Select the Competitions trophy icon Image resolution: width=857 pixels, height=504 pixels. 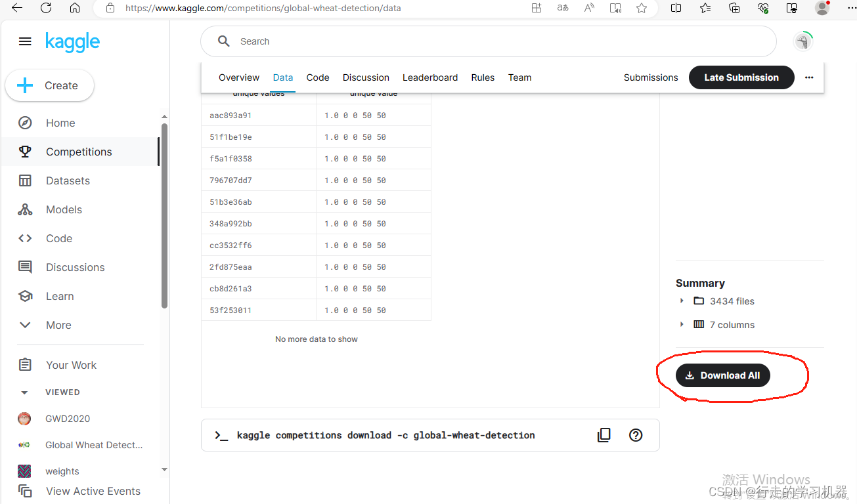(24, 152)
